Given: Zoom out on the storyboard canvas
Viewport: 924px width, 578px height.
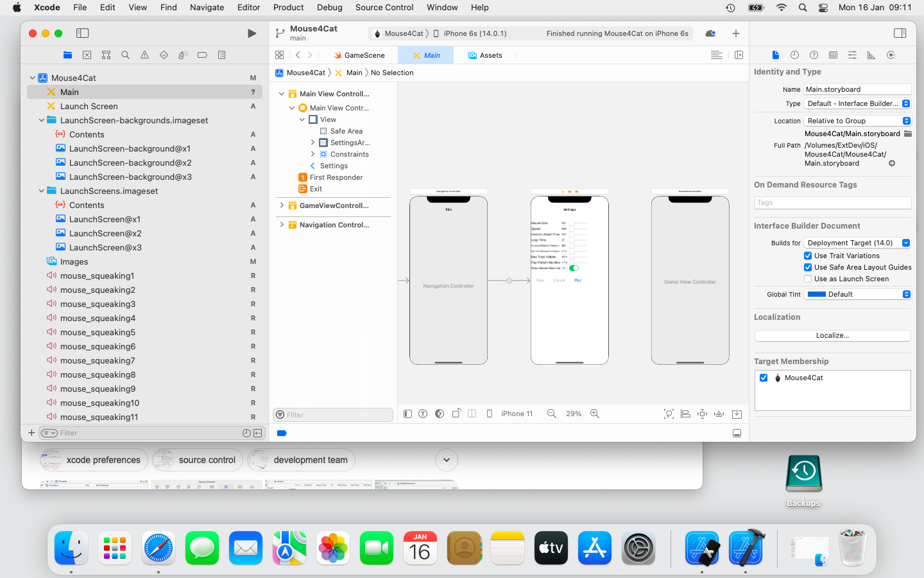Looking at the screenshot, I should click(551, 414).
